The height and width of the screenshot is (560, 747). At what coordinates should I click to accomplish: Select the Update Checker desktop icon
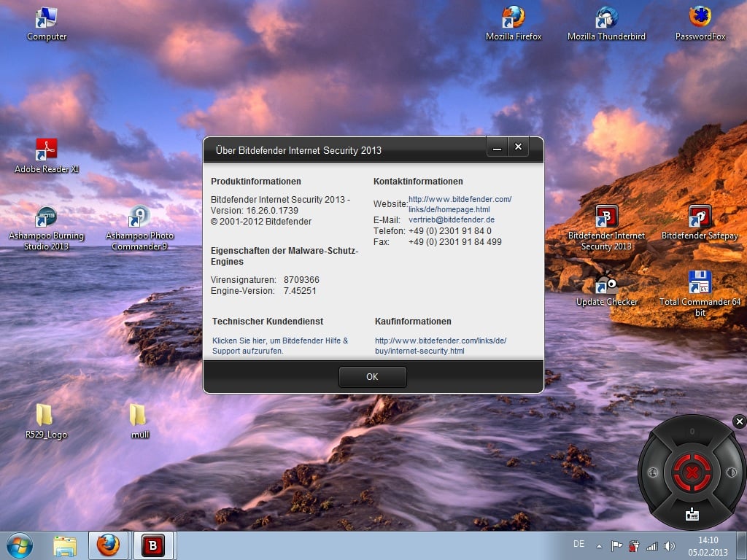click(x=606, y=289)
